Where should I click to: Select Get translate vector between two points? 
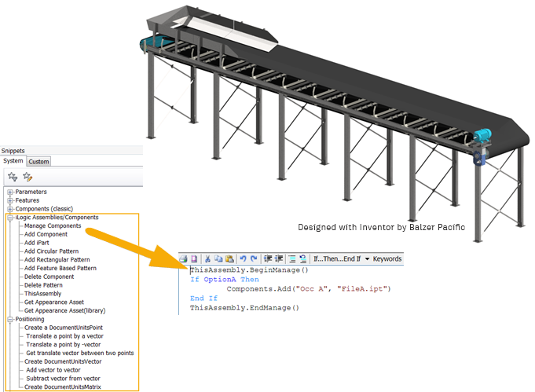coord(80,353)
